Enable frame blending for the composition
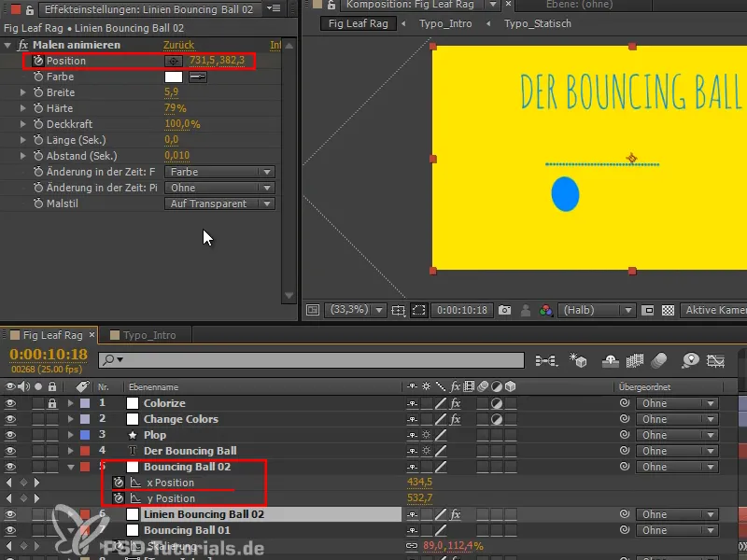This screenshot has width=747, height=560. (x=637, y=361)
